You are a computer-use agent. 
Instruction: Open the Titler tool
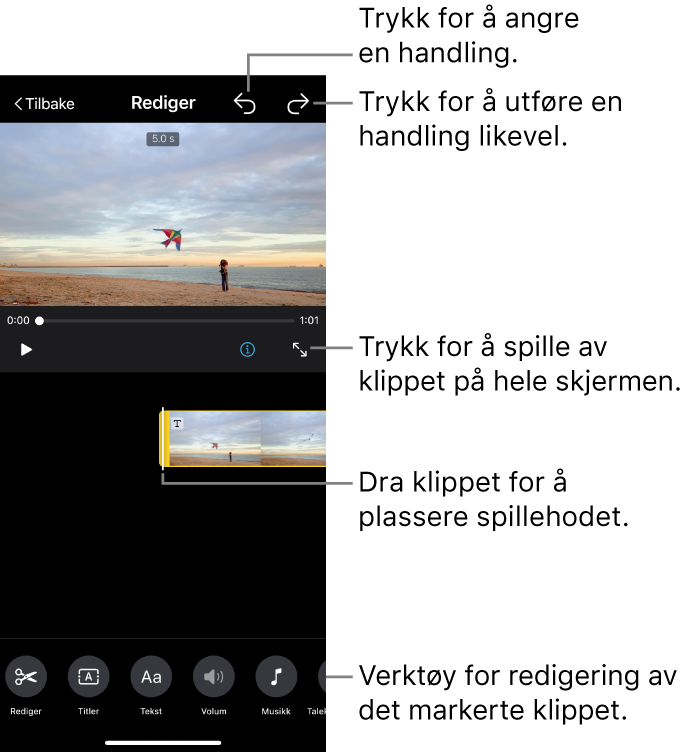88,677
